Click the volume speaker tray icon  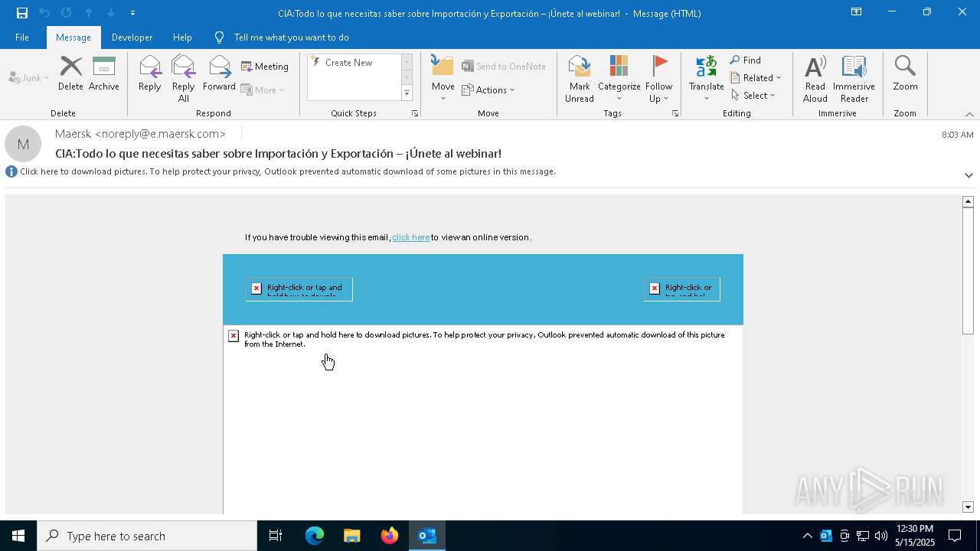880,536
